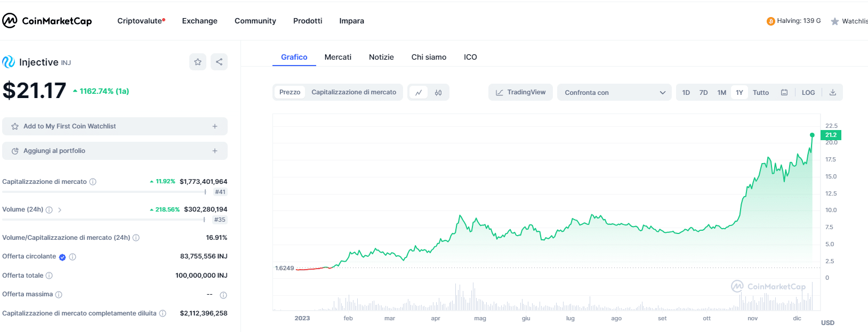Open the calendar date range picker
Viewport: 868px width, 332px height.
[x=784, y=93]
